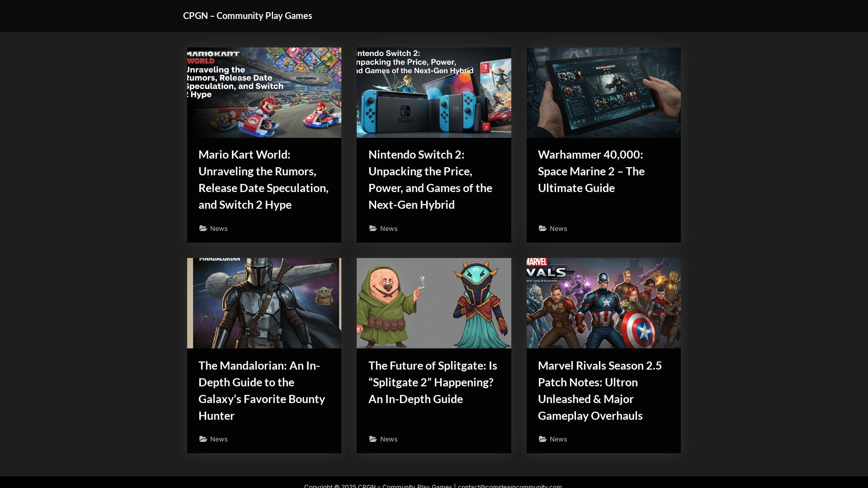Open News category on Marvel Rivals card
Image resolution: width=868 pixels, height=488 pixels.
[558, 439]
